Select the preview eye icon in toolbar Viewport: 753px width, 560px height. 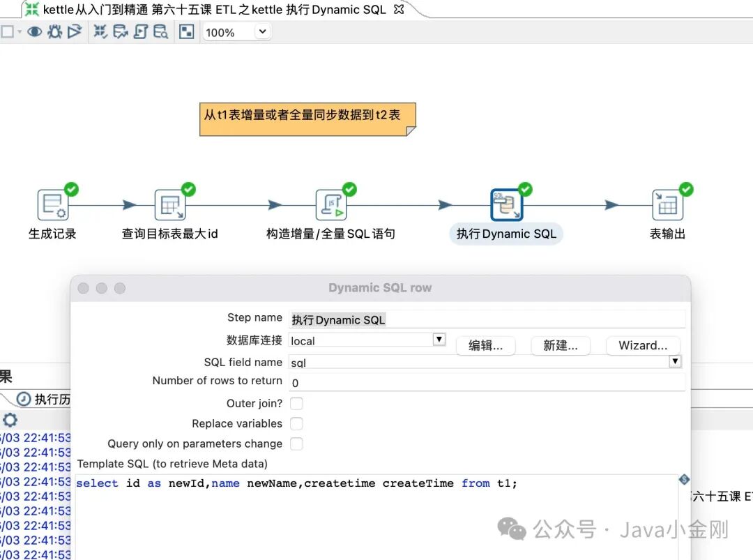[x=35, y=31]
